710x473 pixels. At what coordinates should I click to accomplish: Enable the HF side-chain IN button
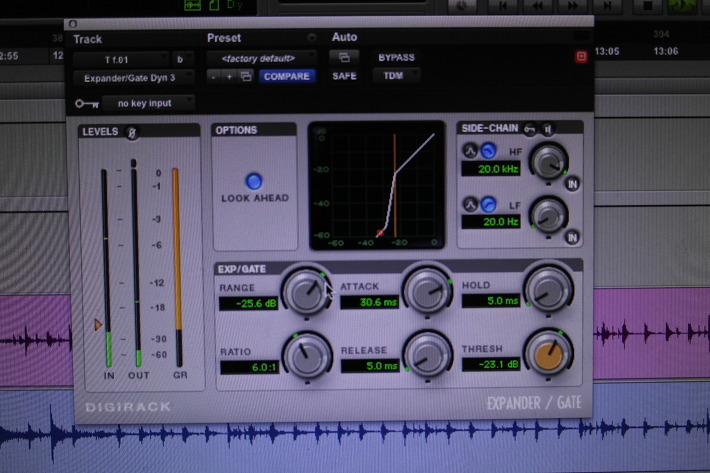pos(572,184)
